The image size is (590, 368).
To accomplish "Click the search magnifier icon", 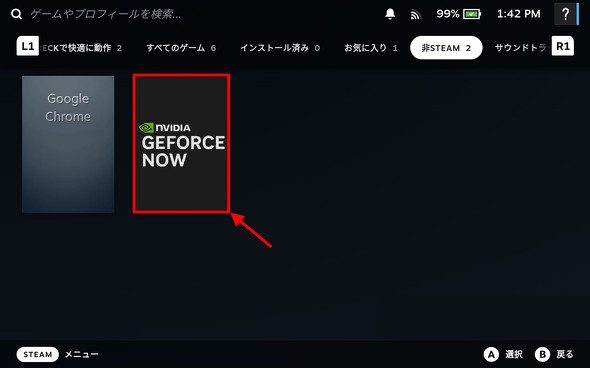I will [16, 14].
